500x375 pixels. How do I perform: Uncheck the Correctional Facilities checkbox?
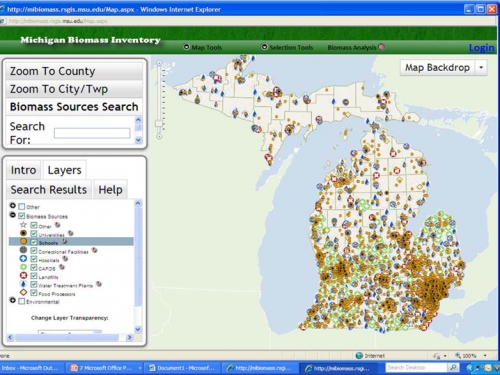pos(34,250)
